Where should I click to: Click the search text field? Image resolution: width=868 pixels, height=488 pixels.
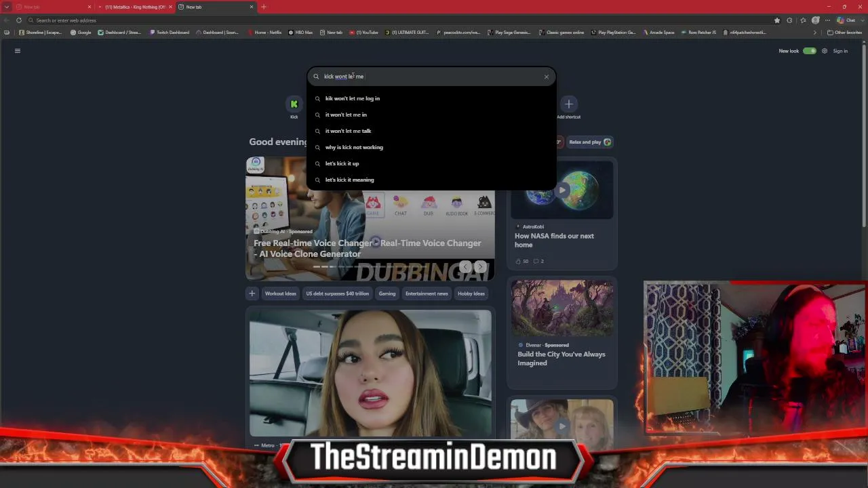coord(431,77)
